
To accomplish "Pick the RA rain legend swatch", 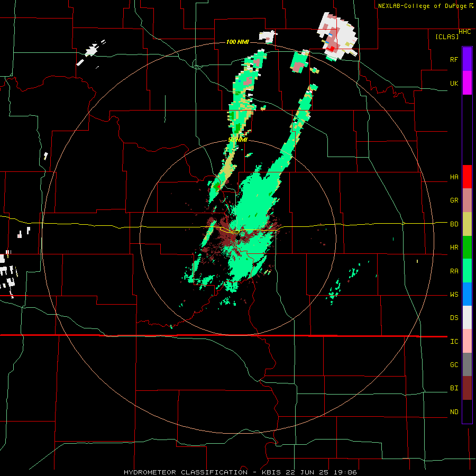I will [x=467, y=271].
